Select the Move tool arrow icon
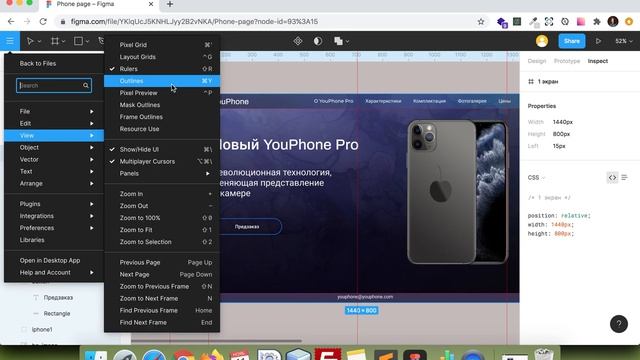Screen dimensions: 640x360 (x=30, y=41)
